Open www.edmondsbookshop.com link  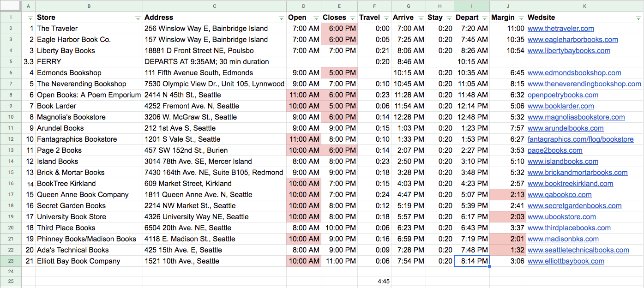point(574,73)
